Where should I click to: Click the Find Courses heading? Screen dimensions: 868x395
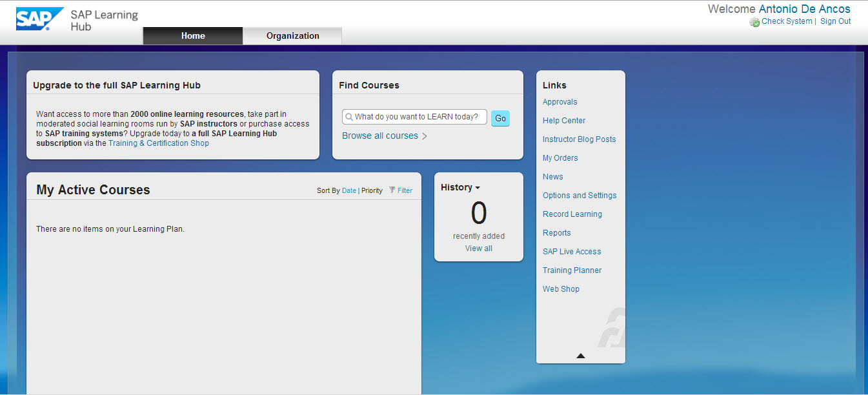369,85
